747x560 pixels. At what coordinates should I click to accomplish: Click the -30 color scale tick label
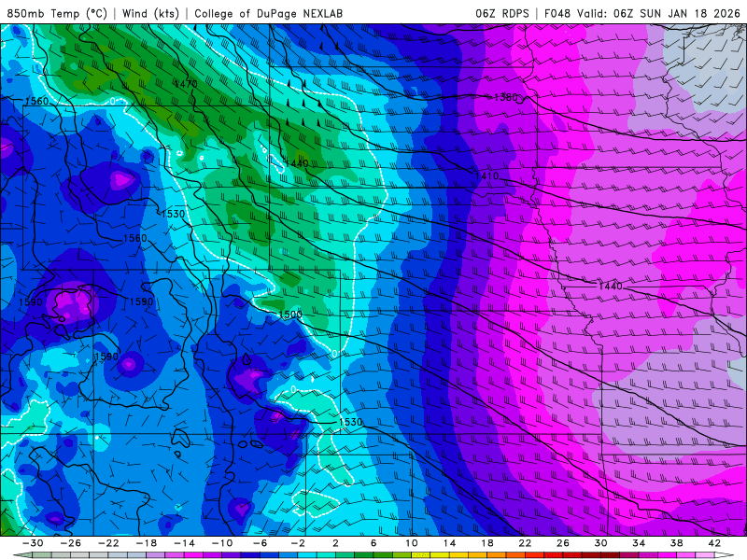coord(33,543)
